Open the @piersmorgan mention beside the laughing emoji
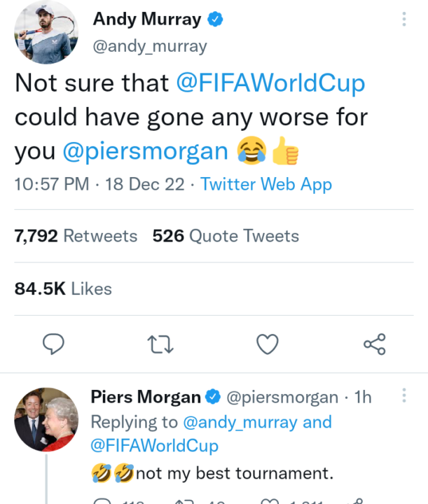 click(145, 151)
